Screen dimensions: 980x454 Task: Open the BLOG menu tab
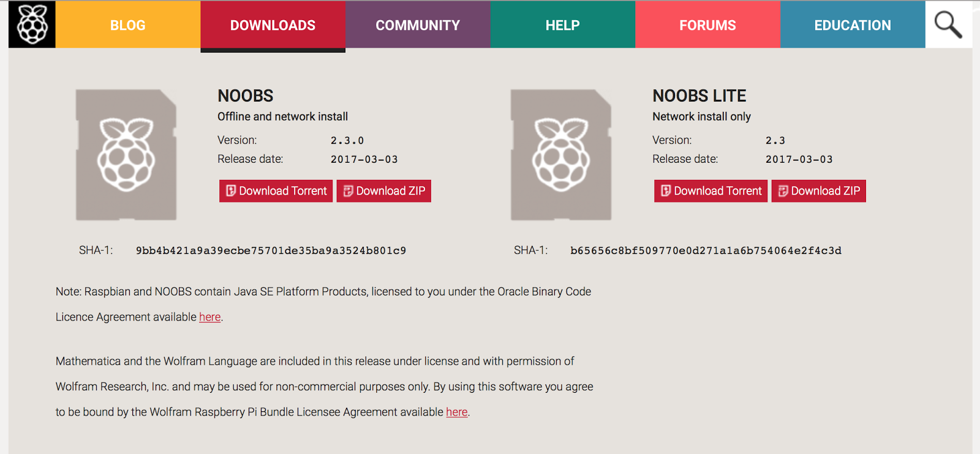128,25
